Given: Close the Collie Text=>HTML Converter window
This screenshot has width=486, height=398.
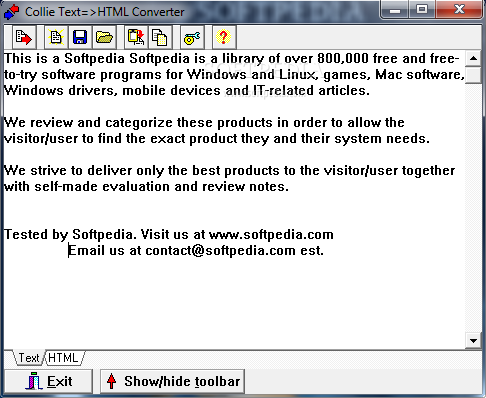Looking at the screenshot, I should coord(459,10).
